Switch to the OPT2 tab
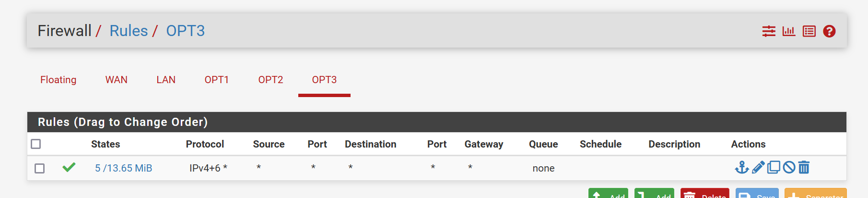The image size is (868, 198). pos(270,80)
